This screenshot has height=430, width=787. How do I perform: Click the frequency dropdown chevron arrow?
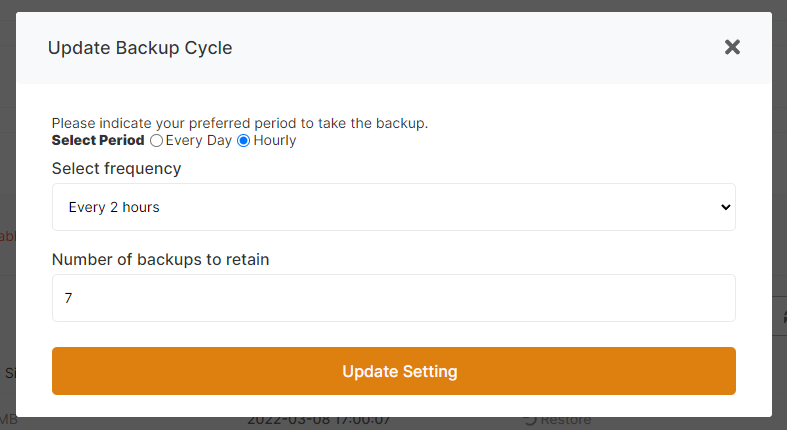point(725,207)
